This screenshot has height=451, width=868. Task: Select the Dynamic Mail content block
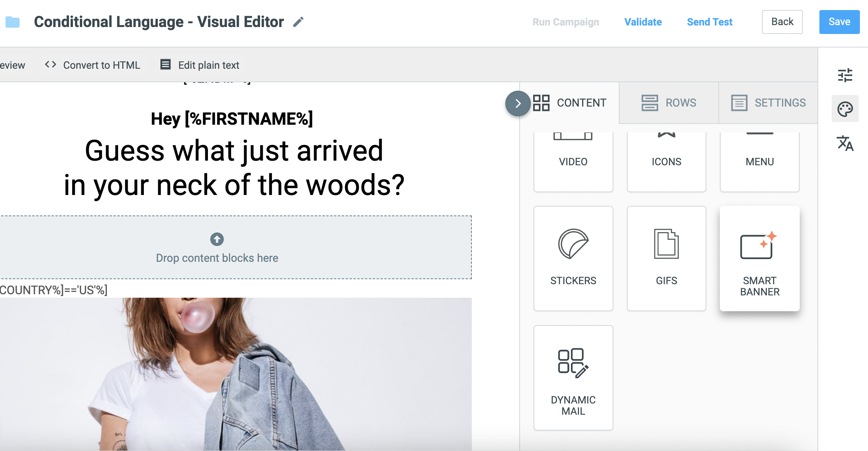573,378
